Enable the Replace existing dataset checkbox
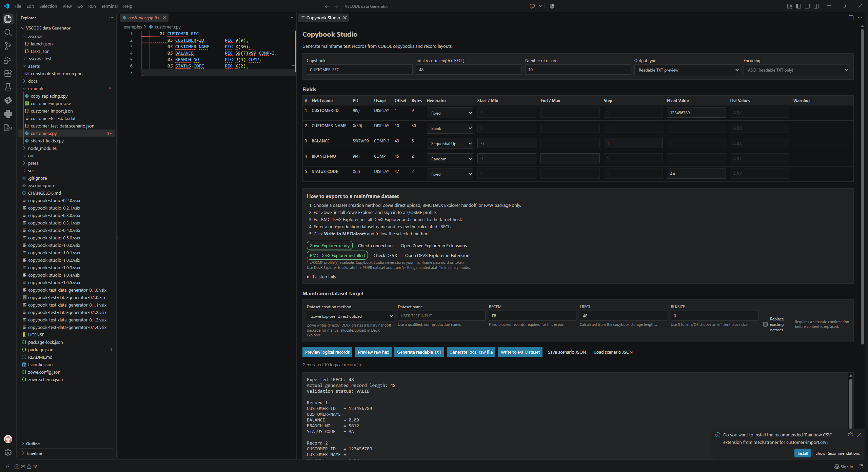 [765, 324]
